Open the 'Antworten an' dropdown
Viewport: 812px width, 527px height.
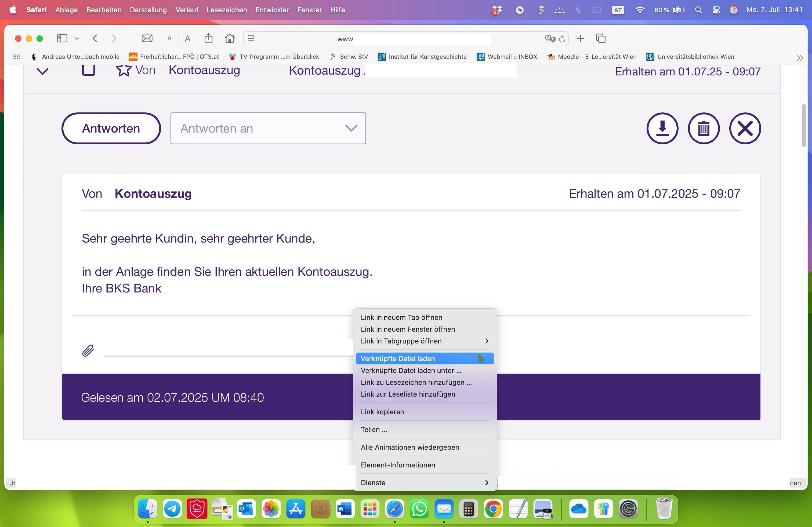[x=268, y=129]
